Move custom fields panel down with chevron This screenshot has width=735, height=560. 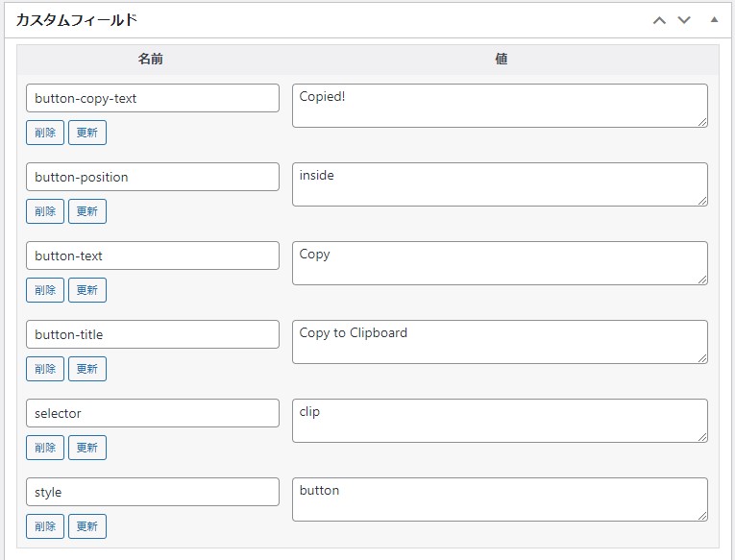pyautogui.click(x=684, y=20)
